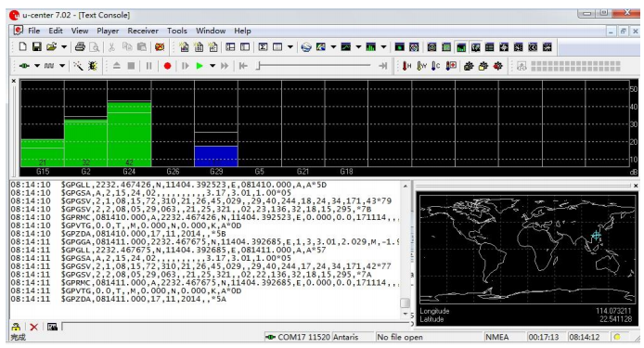Click the black gears configuration icon

click(x=469, y=66)
